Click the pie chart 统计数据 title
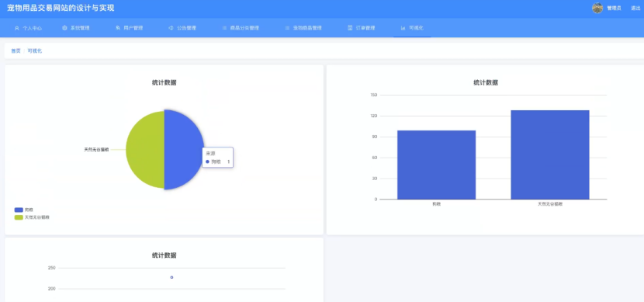 (164, 82)
